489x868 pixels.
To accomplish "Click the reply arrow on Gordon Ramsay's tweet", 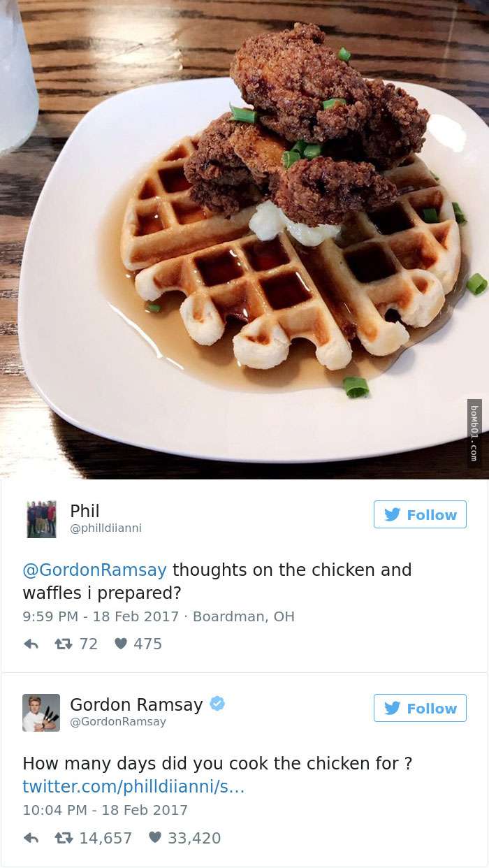I will [x=31, y=837].
